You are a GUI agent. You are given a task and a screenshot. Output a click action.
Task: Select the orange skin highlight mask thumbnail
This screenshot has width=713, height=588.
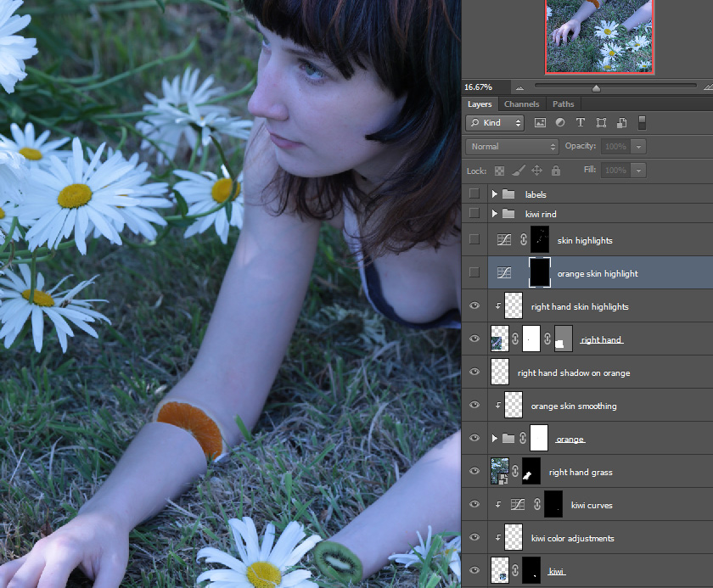[540, 272]
